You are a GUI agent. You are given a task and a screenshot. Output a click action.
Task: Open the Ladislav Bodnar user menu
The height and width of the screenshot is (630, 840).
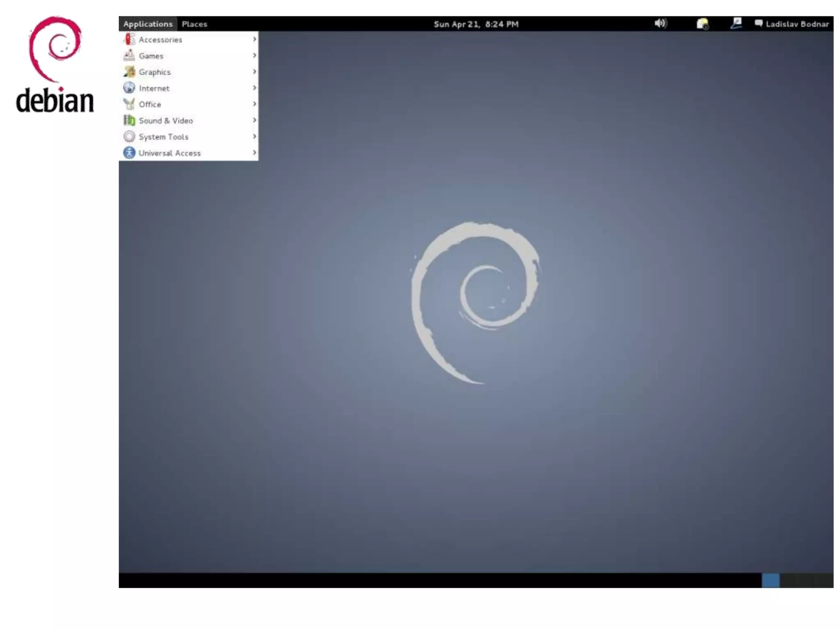[797, 24]
